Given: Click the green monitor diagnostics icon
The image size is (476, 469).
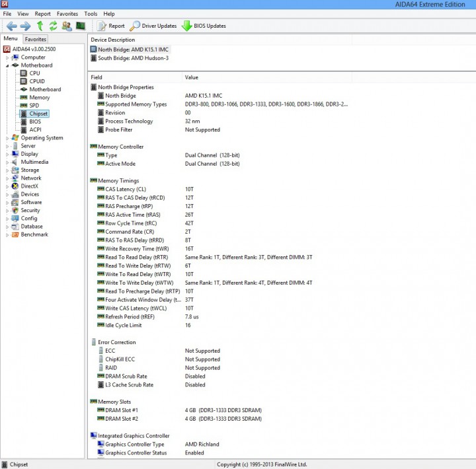Looking at the screenshot, I should pyautogui.click(x=81, y=26).
